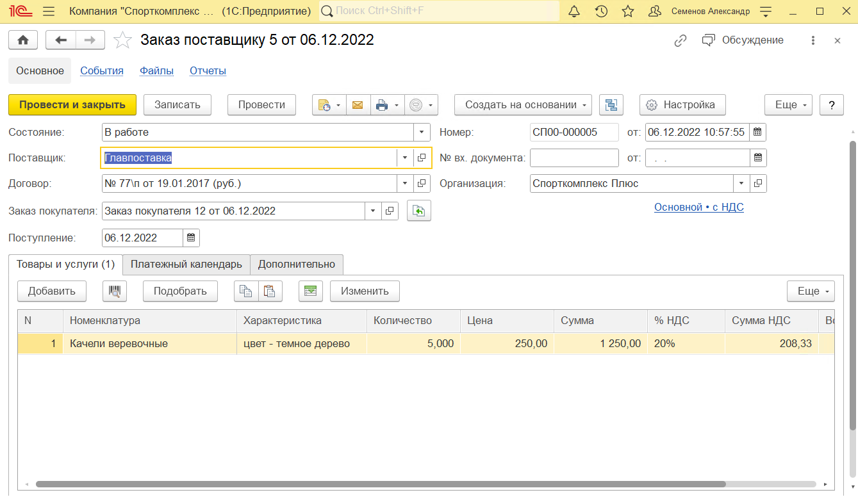
Task: Click Провести и закрыть
Action: (72, 105)
